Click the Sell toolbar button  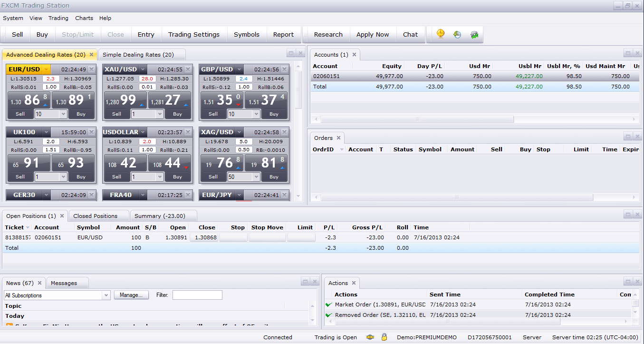click(x=18, y=34)
